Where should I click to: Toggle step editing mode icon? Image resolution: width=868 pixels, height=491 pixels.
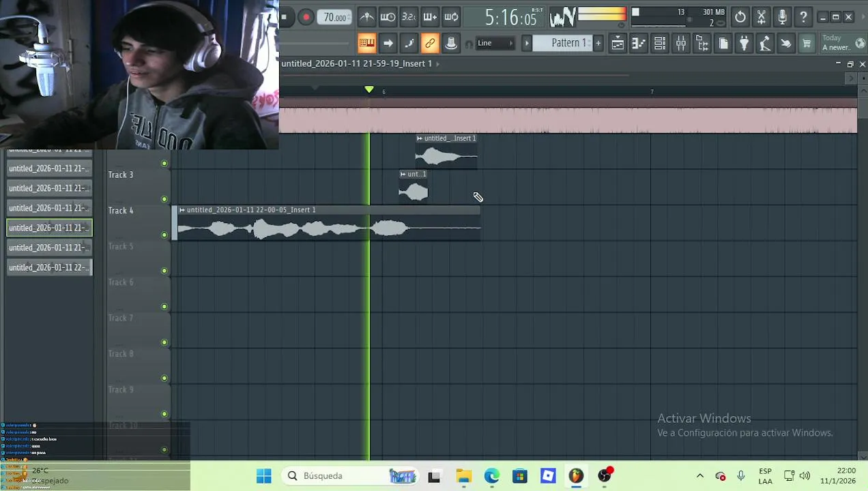409,43
